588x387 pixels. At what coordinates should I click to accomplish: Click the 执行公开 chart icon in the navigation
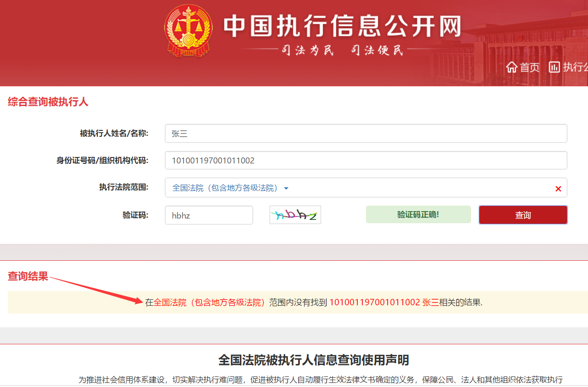(x=554, y=67)
